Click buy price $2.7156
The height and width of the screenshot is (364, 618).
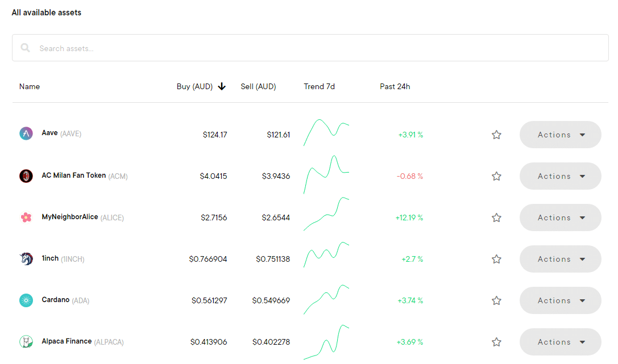click(x=214, y=217)
